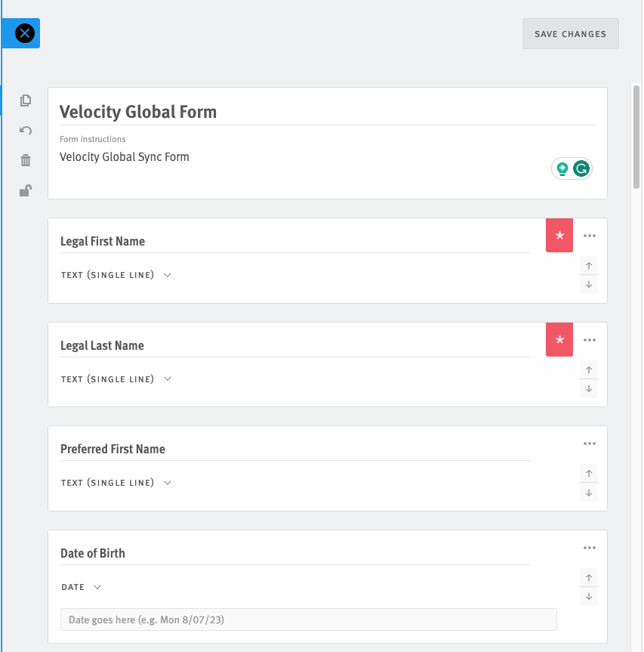The image size is (644, 652).
Task: Move Legal Last Name field up
Action: pos(589,370)
